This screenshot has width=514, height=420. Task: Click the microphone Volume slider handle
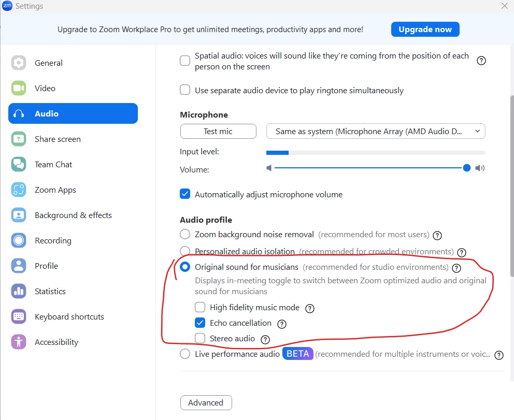467,168
